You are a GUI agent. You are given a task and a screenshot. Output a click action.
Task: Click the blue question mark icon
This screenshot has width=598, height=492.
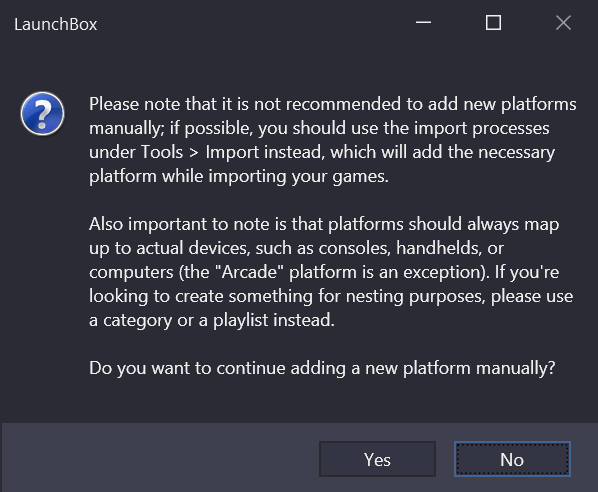[x=42, y=114]
